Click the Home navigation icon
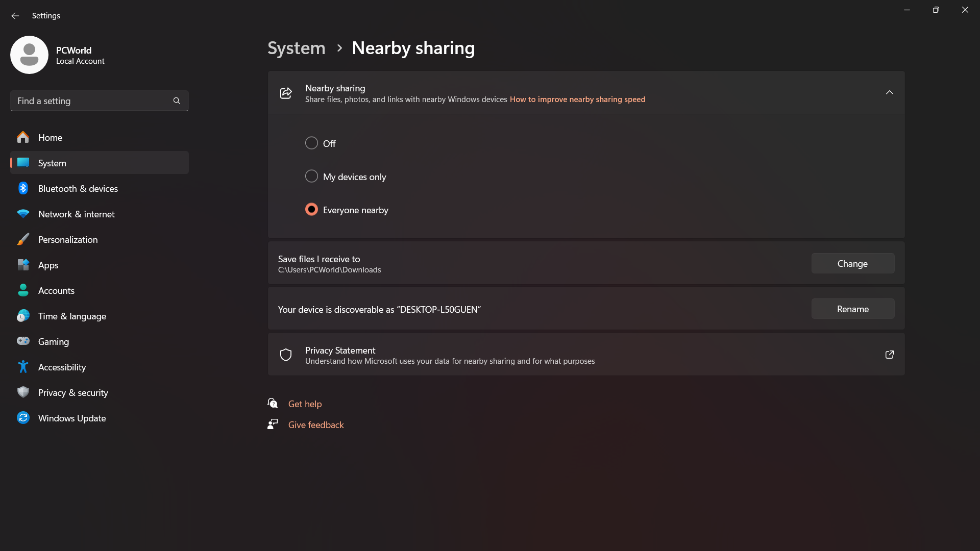The height and width of the screenshot is (551, 980). (23, 137)
